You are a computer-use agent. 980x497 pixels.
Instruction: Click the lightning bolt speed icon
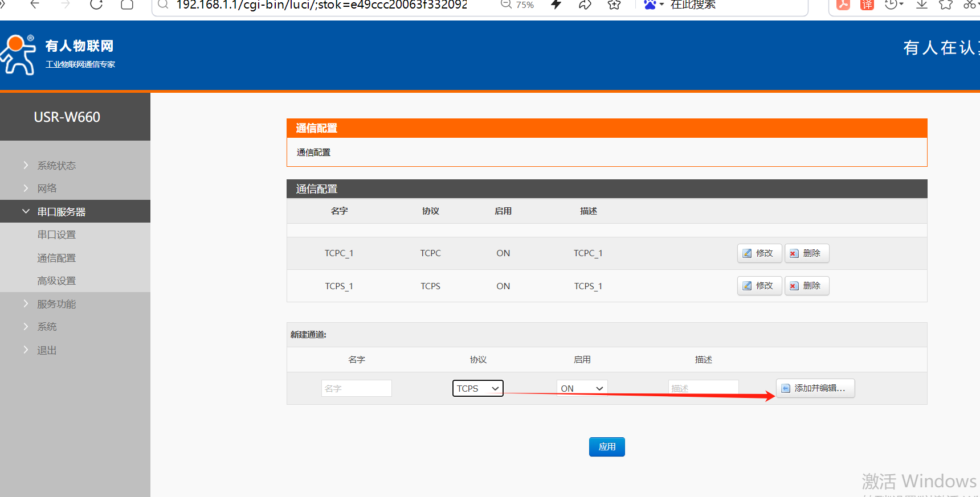(x=556, y=5)
